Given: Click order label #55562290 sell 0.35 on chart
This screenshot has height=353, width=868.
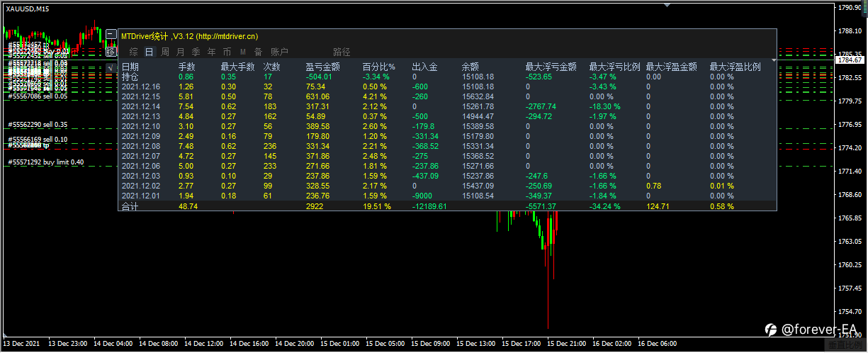Looking at the screenshot, I should coord(38,125).
